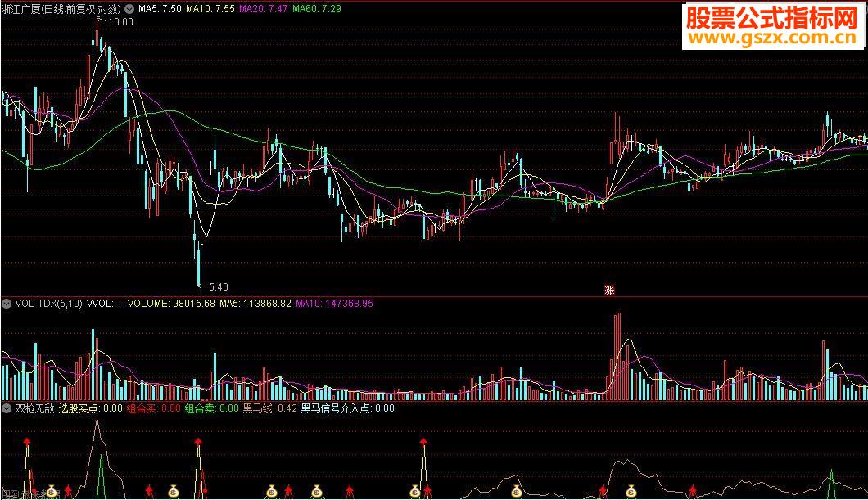Click the VVOL: - label
Image resolution: width=868 pixels, height=500 pixels.
(x=103, y=303)
